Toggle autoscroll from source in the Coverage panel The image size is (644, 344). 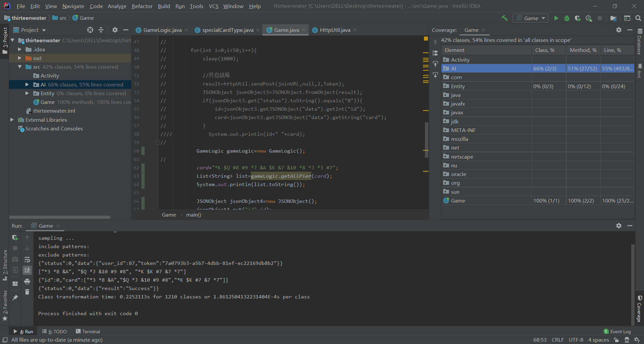[435, 74]
